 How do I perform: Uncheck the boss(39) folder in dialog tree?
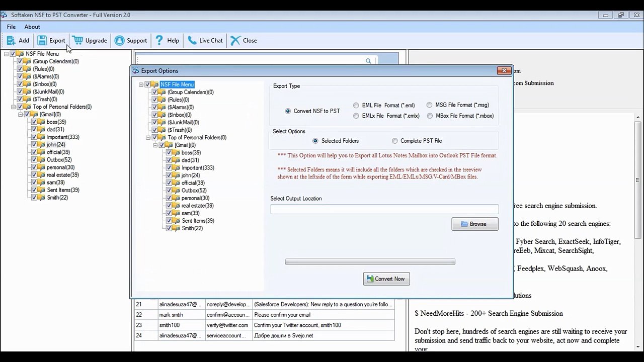(169, 153)
